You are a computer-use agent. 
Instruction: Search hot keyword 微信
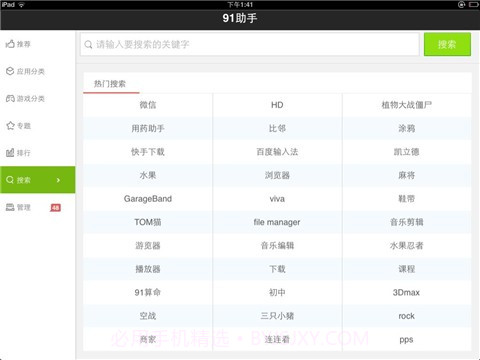[148, 105]
